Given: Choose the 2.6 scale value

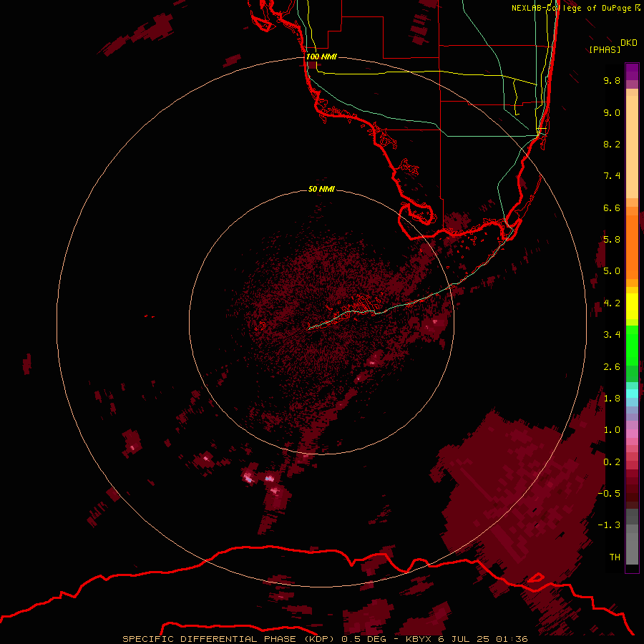Looking at the screenshot, I should (x=612, y=367).
